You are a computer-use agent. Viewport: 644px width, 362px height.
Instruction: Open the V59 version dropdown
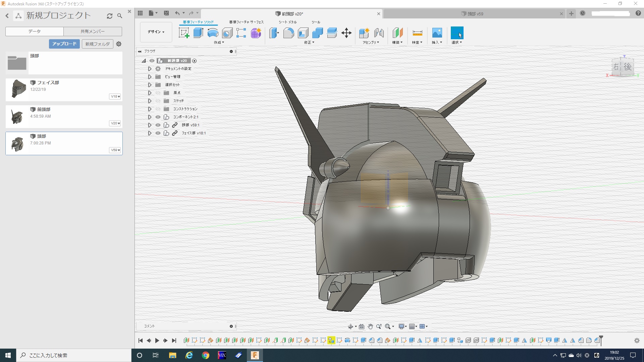[115, 150]
